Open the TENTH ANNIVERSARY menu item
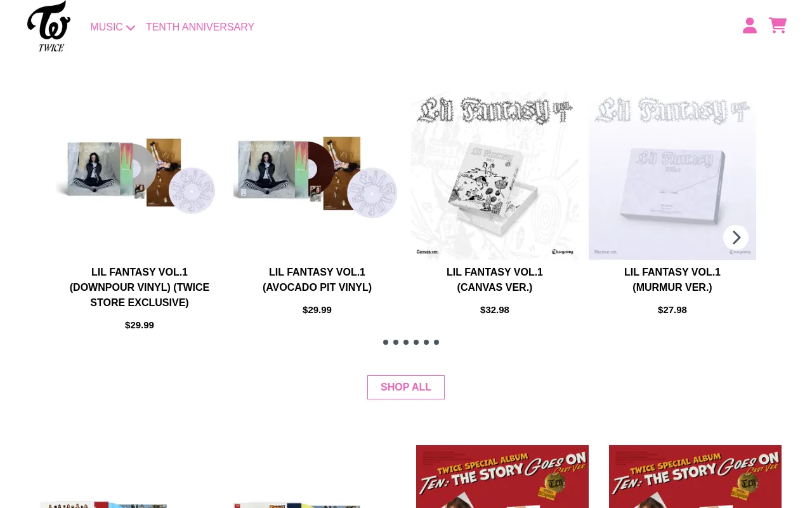 pyautogui.click(x=200, y=27)
